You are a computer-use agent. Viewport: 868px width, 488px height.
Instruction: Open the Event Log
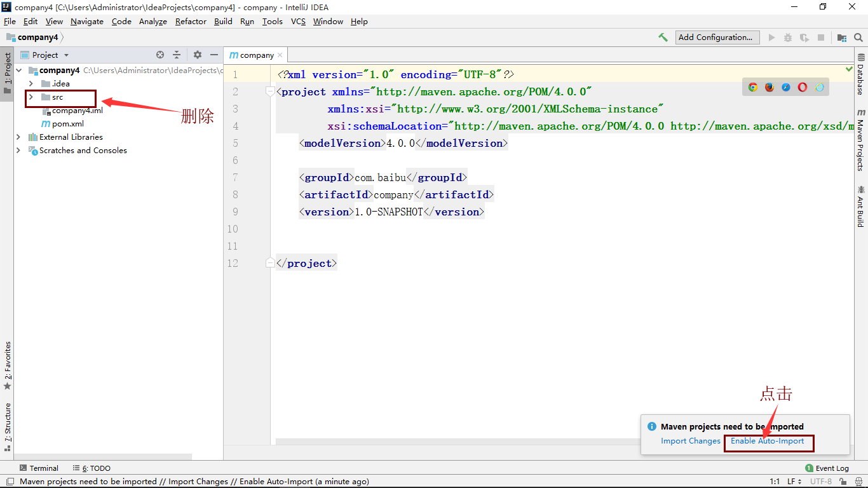tap(827, 468)
